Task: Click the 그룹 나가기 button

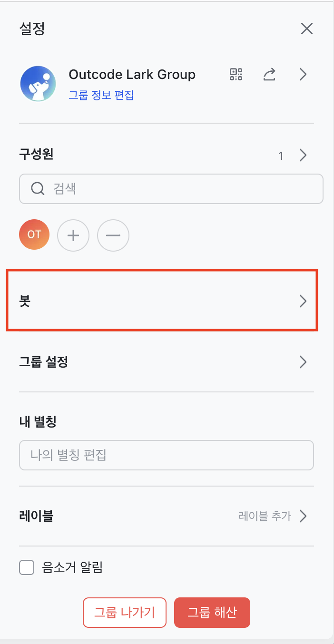Action: tap(125, 613)
